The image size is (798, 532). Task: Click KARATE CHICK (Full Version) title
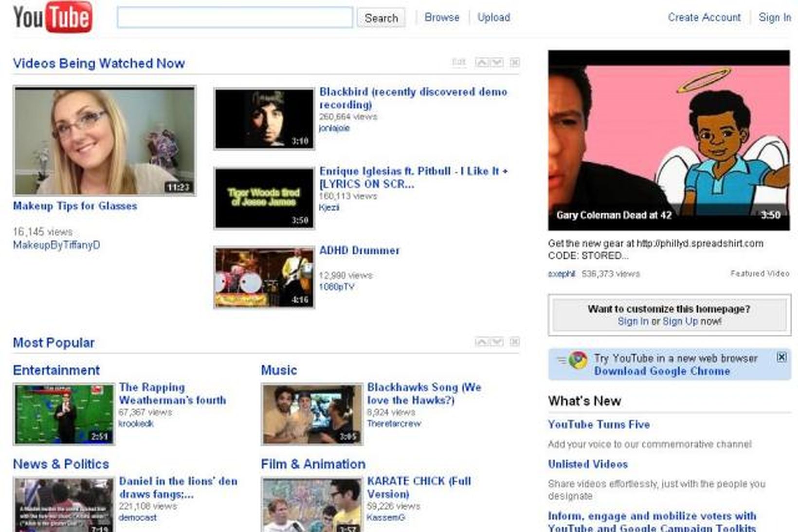[x=419, y=487]
